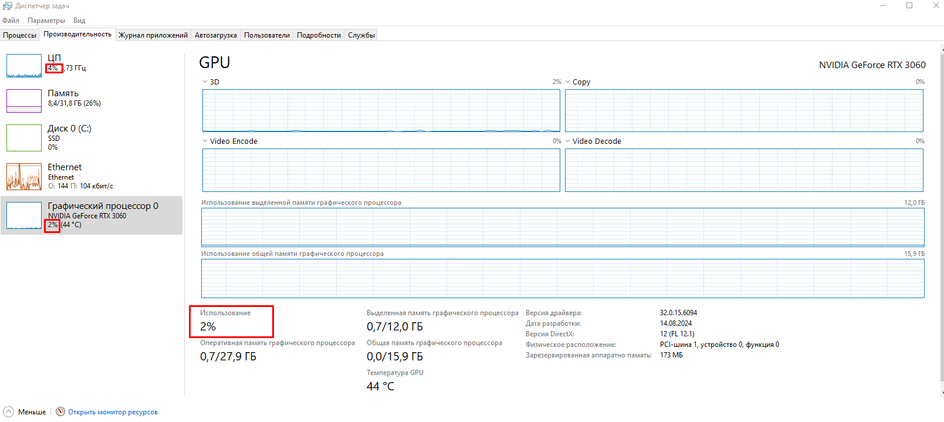The image size is (944, 422).
Task: Click the SSD label under Диск 0
Action: click(x=53, y=138)
